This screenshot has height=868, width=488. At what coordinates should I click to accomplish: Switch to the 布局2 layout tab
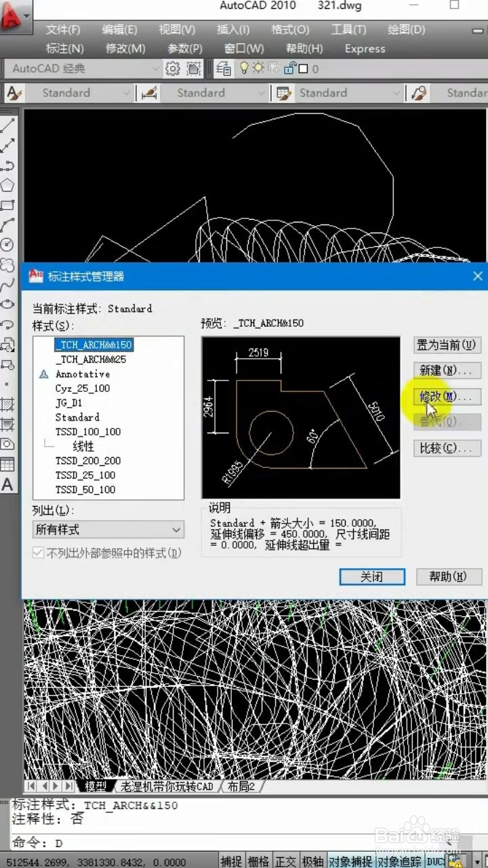[242, 787]
